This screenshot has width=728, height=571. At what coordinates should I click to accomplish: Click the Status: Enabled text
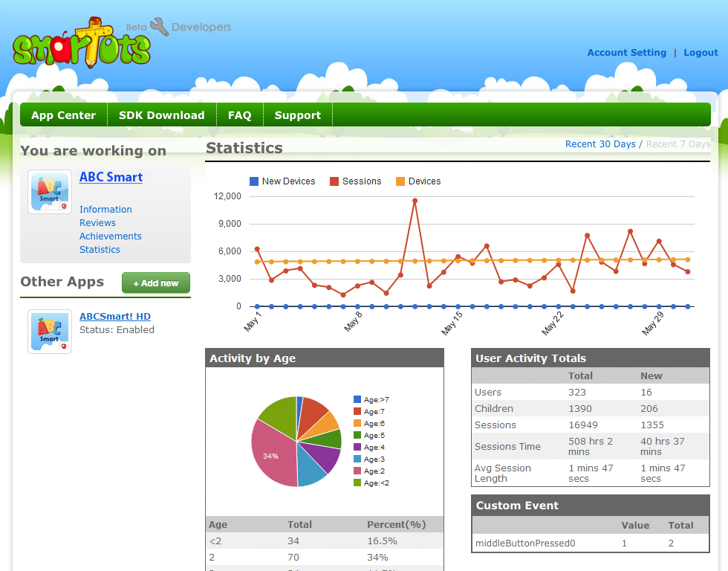pos(117,330)
